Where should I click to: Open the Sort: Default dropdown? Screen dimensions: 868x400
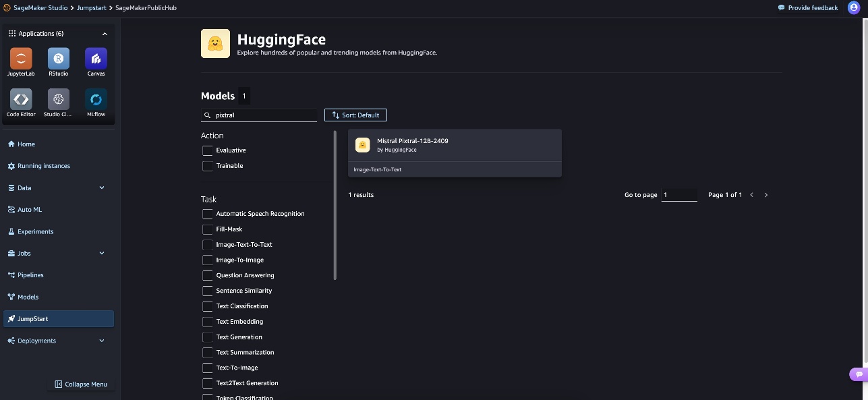355,115
